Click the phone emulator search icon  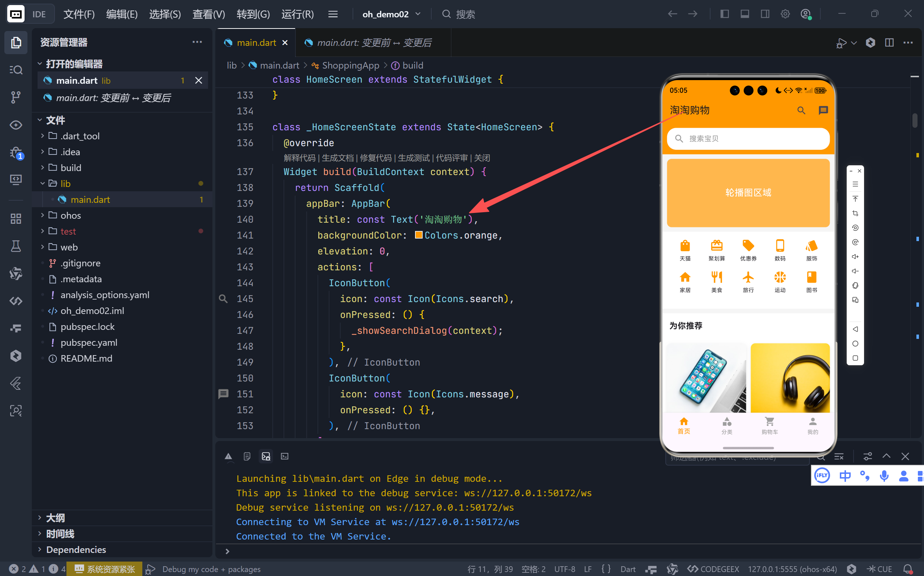[801, 110]
